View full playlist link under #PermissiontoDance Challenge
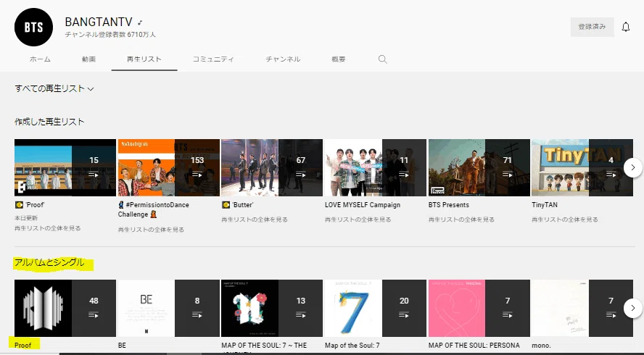The image size is (644, 355). [151, 230]
